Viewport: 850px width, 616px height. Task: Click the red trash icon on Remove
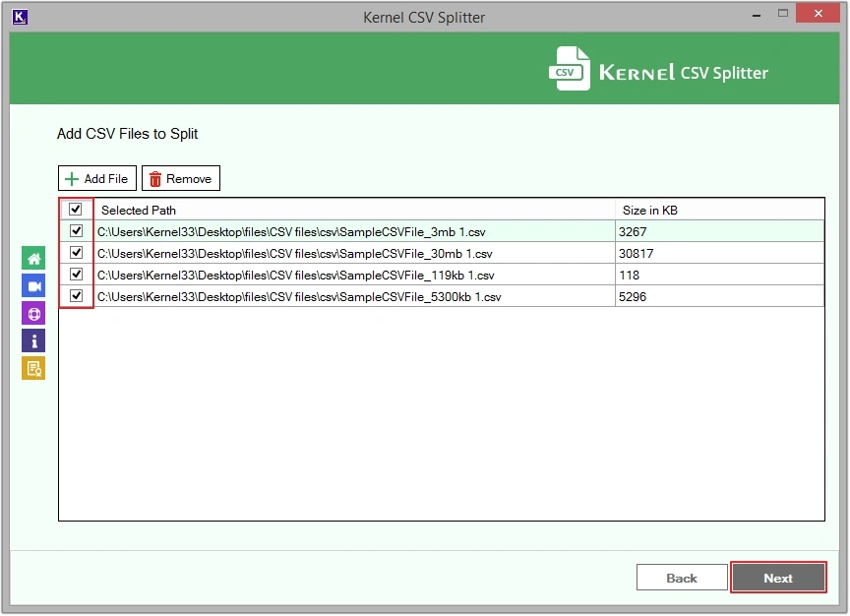(x=156, y=178)
